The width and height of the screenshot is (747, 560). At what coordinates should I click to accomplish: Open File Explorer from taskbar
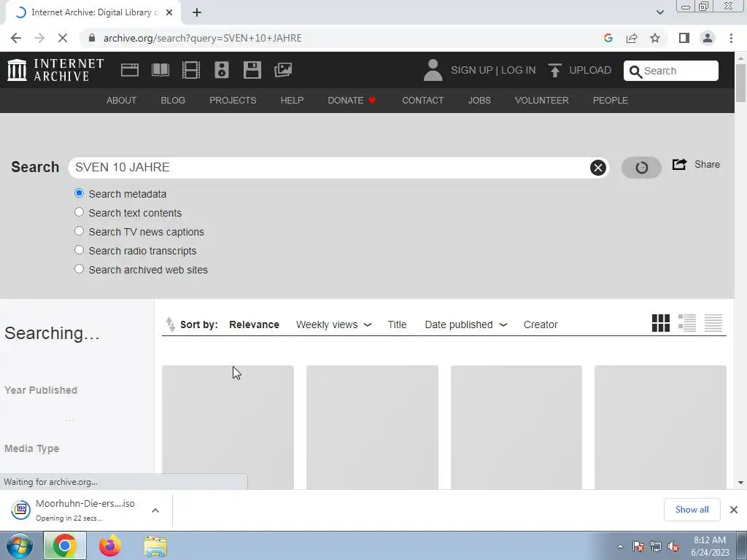tap(155, 545)
